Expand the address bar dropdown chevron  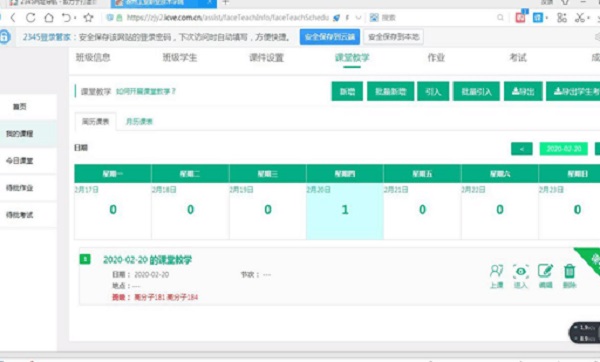[x=359, y=18]
